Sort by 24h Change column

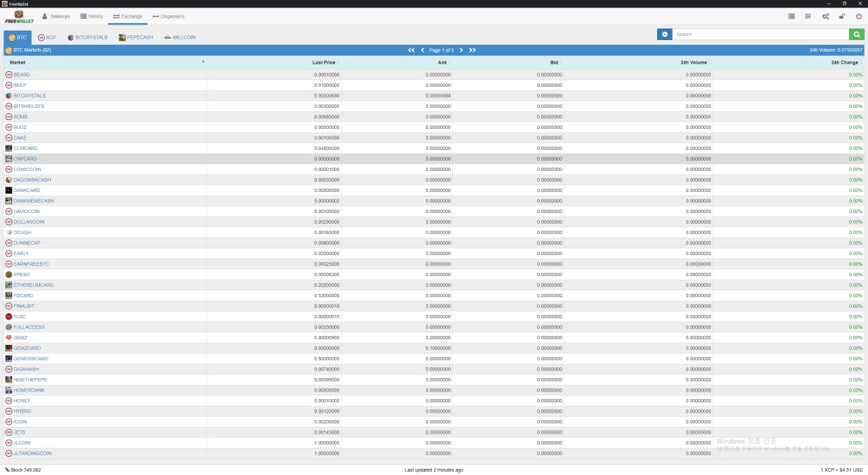tap(789, 62)
